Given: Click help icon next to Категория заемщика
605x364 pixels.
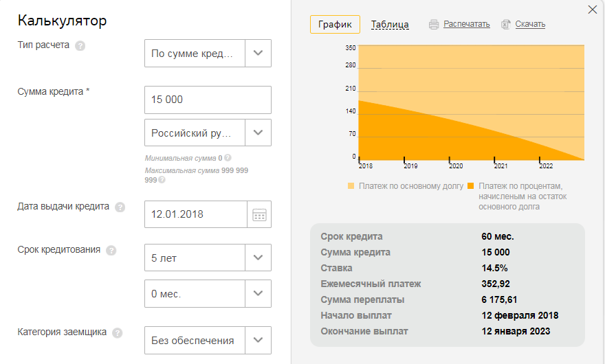Looking at the screenshot, I should (118, 333).
